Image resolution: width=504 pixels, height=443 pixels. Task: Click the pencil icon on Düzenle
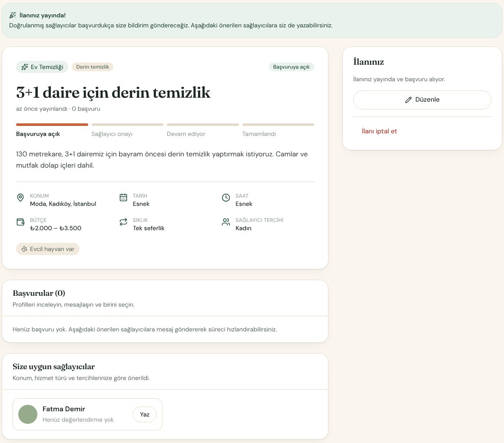(x=408, y=100)
